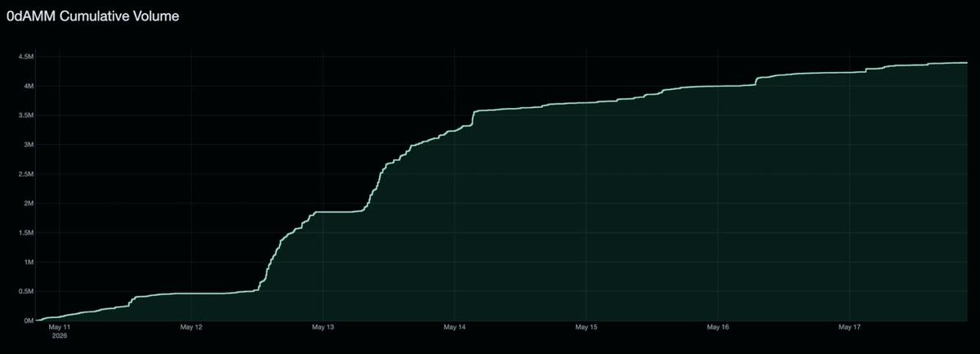Click the May 16 x-axis date label
This screenshot has height=354, width=980.
(719, 328)
